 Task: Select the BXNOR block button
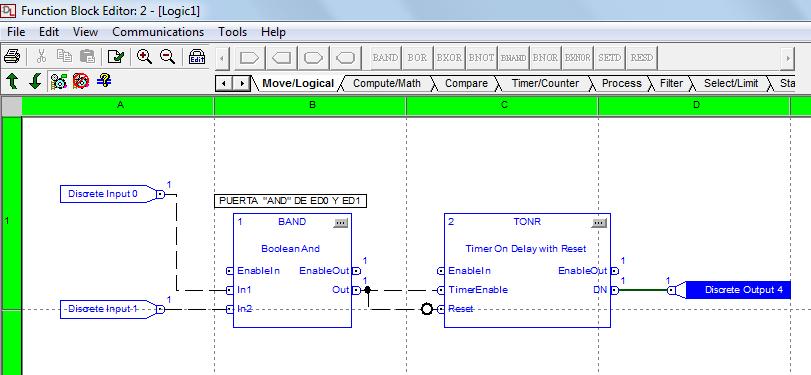point(577,58)
